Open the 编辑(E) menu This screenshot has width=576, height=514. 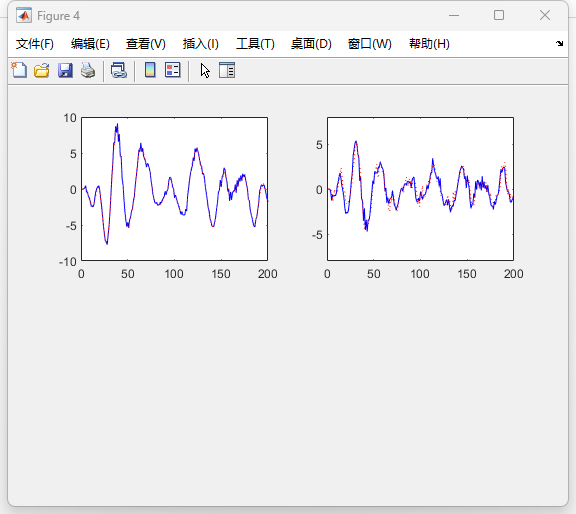tap(90, 44)
